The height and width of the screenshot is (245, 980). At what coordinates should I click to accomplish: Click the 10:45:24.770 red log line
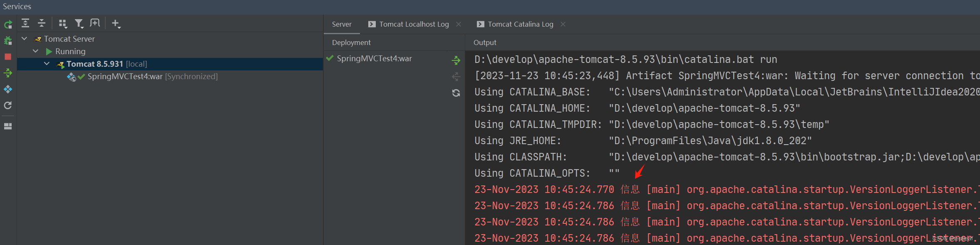point(727,190)
